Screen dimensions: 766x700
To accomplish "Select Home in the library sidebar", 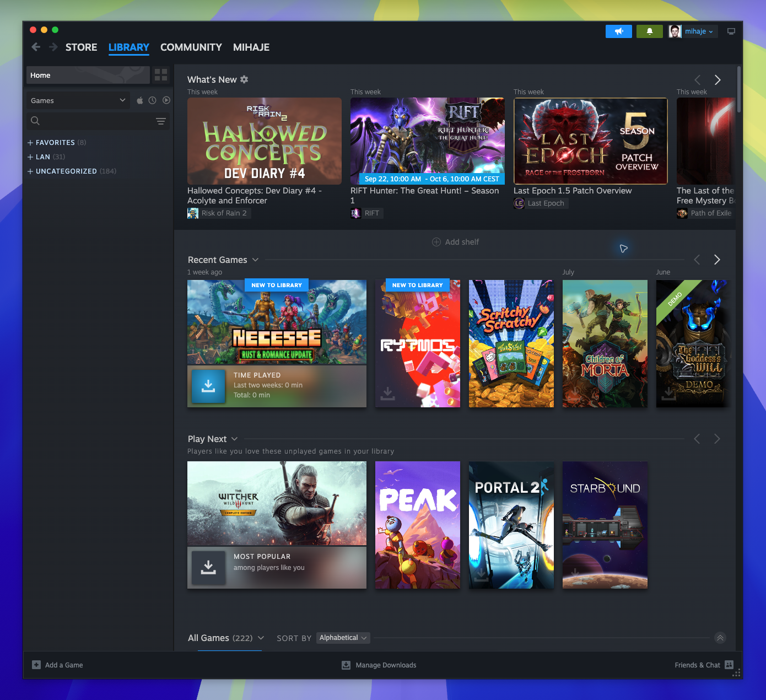I will click(88, 75).
